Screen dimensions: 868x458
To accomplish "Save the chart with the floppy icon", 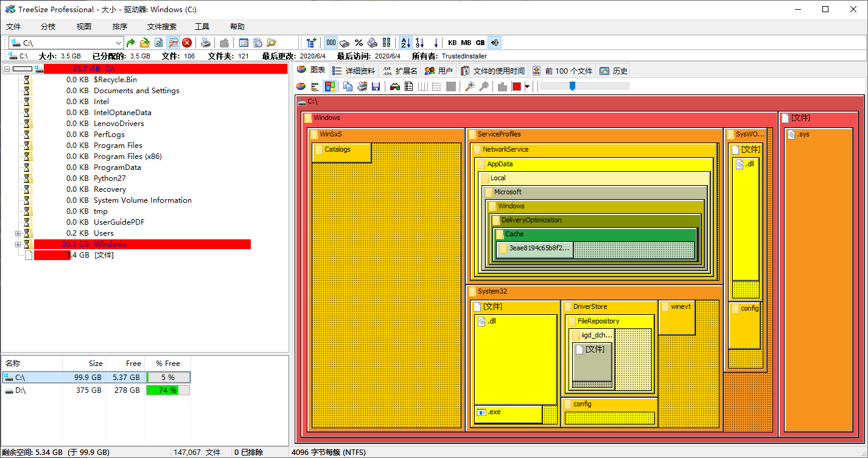I will pyautogui.click(x=376, y=86).
